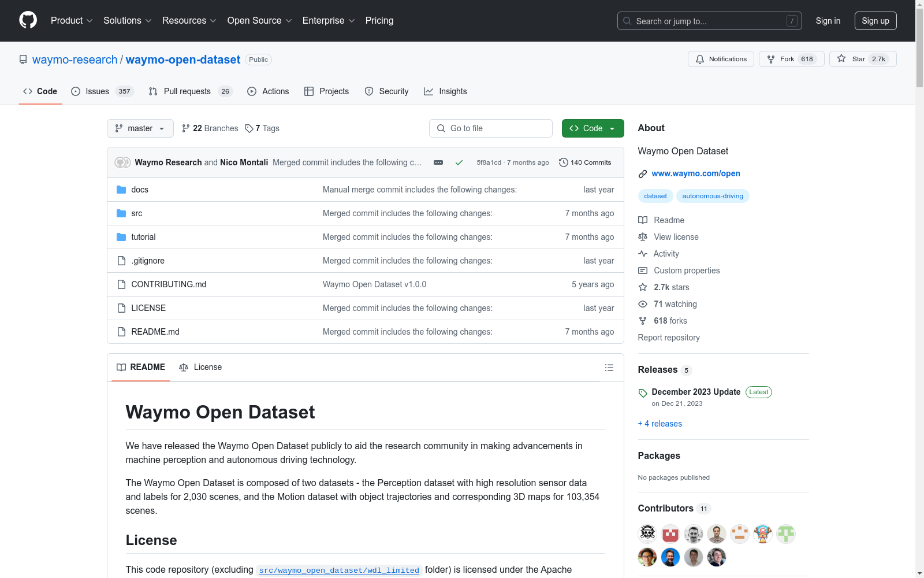Screen dimensions: 924x578
Task: Click the Sign up button
Action: [875, 21]
